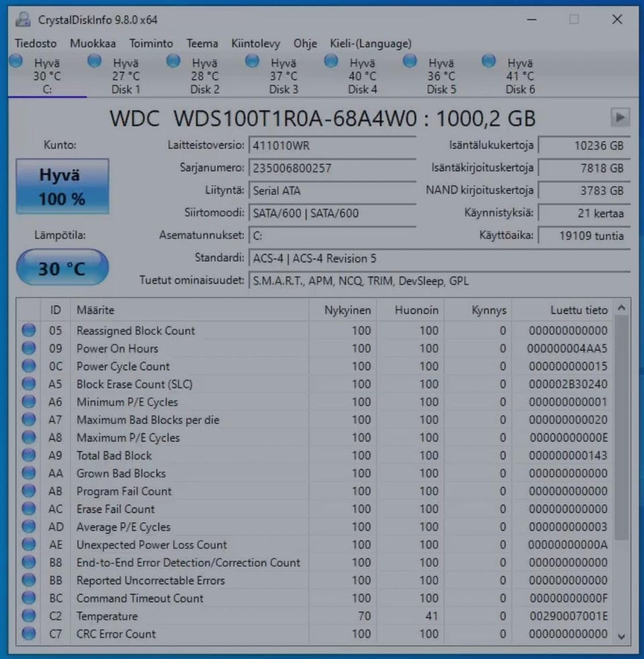
Task: Select the Disk 4 tab
Action: click(x=362, y=75)
